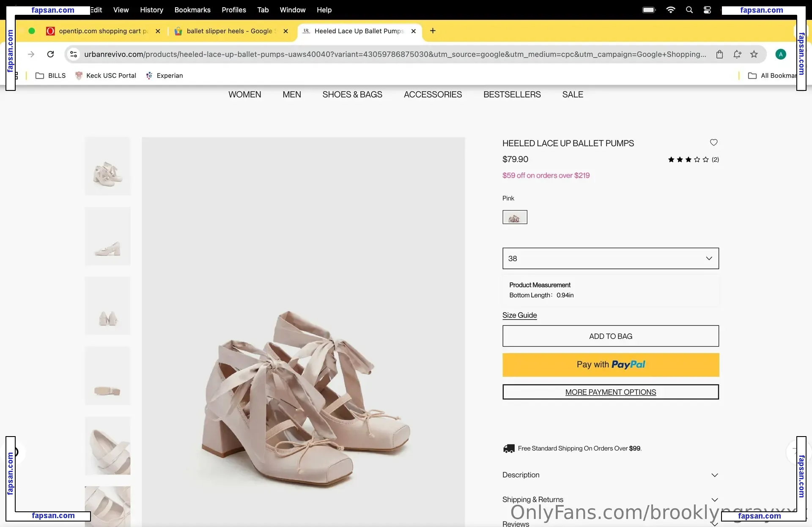Open the site information icon in address bar
Screen dimensions: 812x527
(74, 54)
